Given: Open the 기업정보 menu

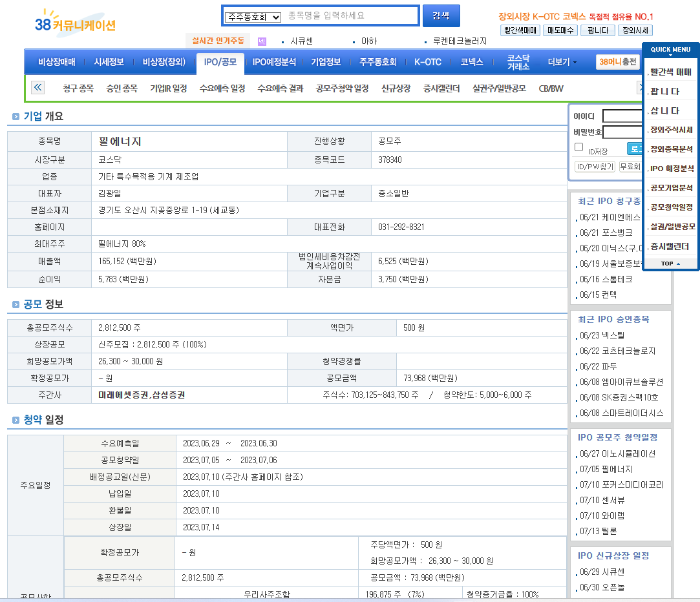Looking at the screenshot, I should point(326,62).
